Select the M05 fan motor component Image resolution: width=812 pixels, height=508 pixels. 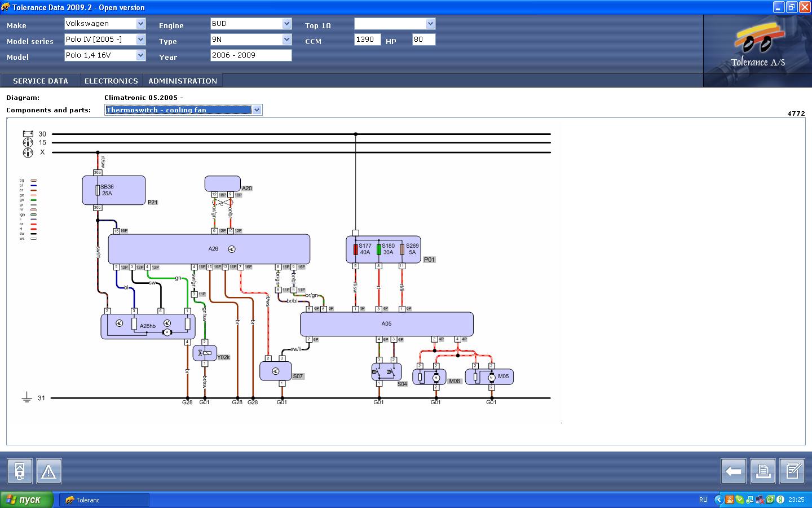[x=489, y=376]
